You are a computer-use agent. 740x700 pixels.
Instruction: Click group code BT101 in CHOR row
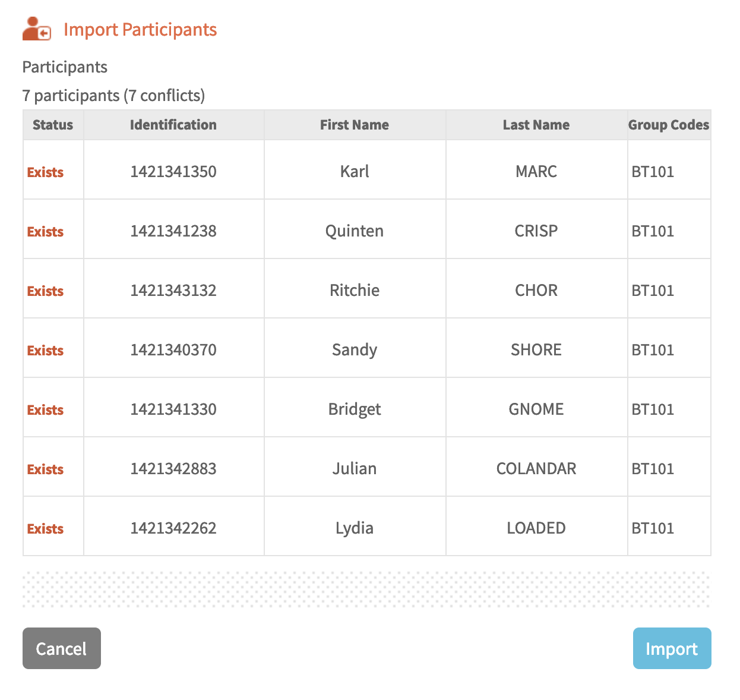[653, 291]
